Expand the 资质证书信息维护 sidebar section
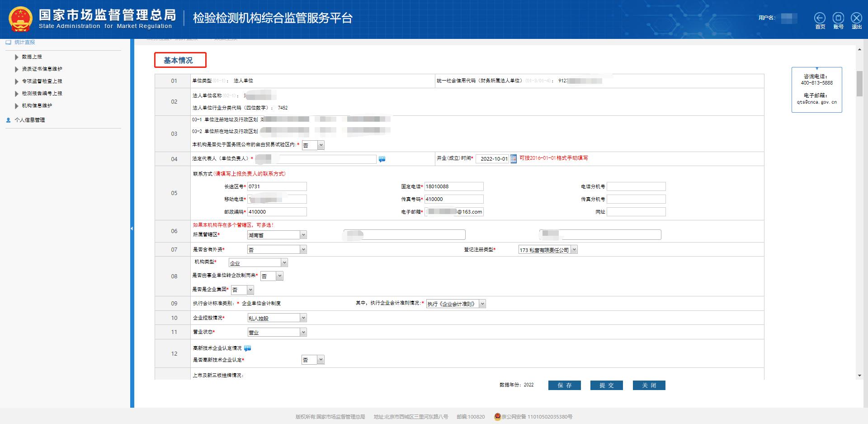Screen dimensions: 868x424 click(x=17, y=69)
